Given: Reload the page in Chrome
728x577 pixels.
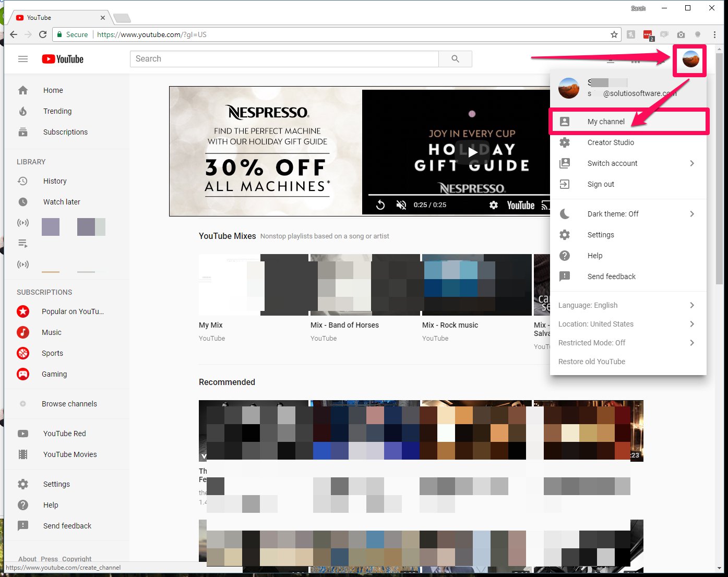Looking at the screenshot, I should point(43,34).
